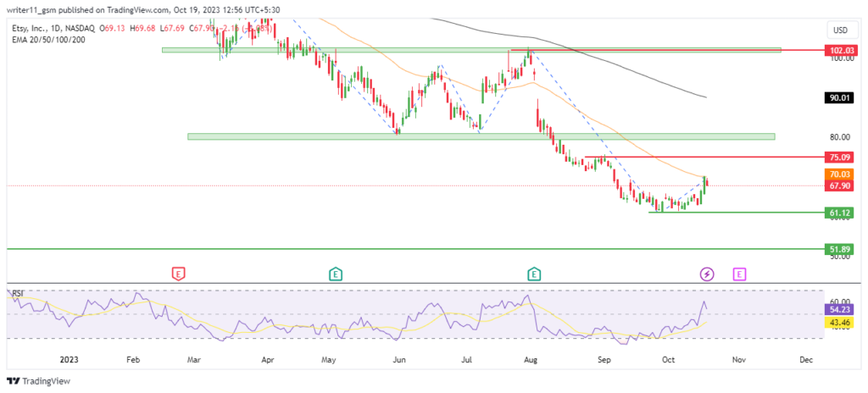
Task: Click the NASDAQ exchange text in legend
Action: click(82, 28)
